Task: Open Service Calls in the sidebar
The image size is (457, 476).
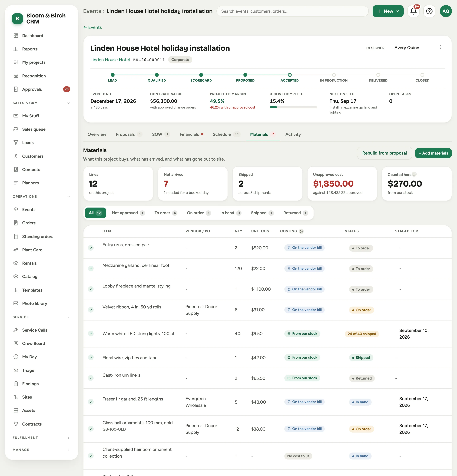Action: [x=42, y=330]
